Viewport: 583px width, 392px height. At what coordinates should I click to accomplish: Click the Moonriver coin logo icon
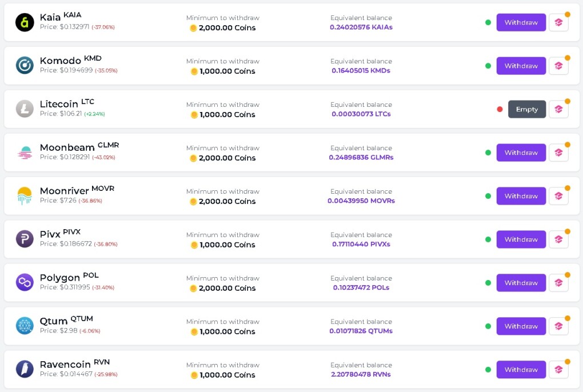click(x=25, y=196)
